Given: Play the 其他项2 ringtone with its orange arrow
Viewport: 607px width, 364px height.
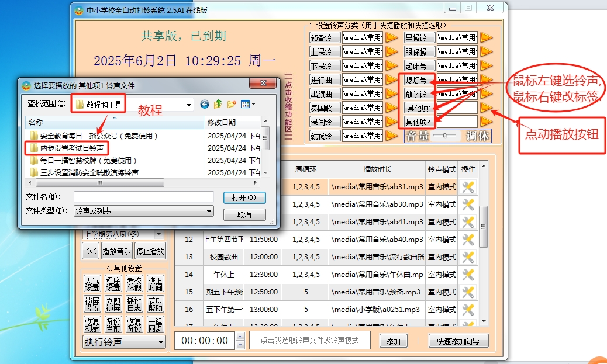Looking at the screenshot, I should 486,122.
